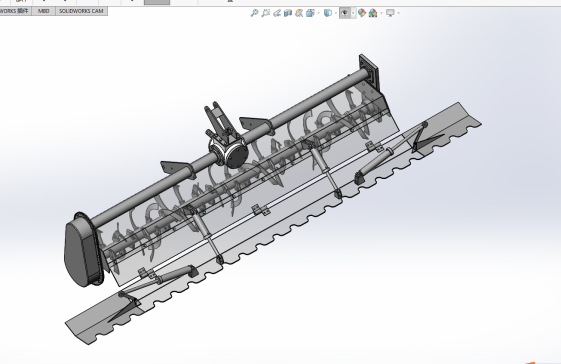Screen dimensions: 561x364
Task: Open the Display Style dropdown arrow
Action: [336, 13]
